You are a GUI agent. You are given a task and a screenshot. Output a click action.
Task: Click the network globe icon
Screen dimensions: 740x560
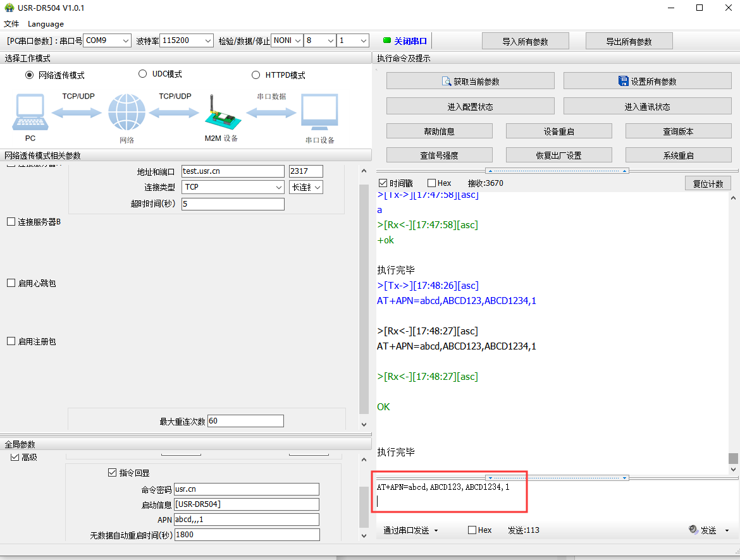click(126, 113)
